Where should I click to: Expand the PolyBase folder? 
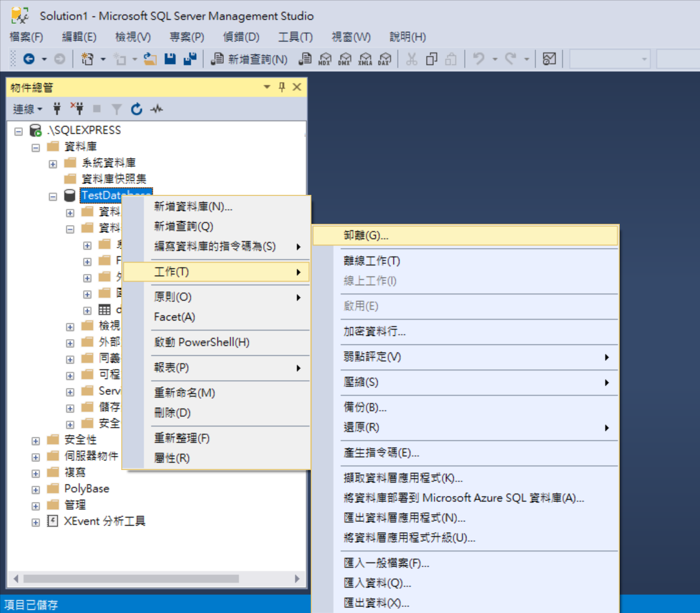point(36,490)
